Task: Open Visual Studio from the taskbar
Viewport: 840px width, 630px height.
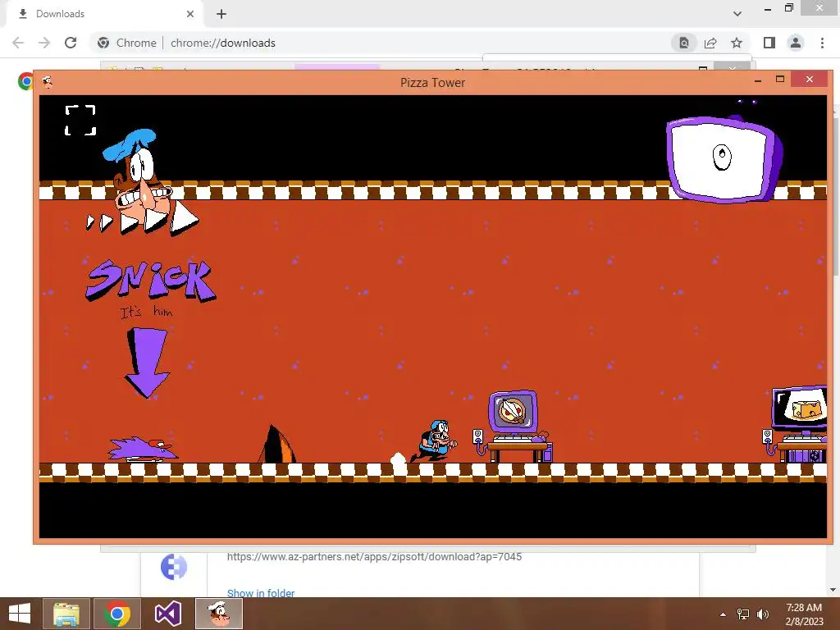Action: click(167, 614)
